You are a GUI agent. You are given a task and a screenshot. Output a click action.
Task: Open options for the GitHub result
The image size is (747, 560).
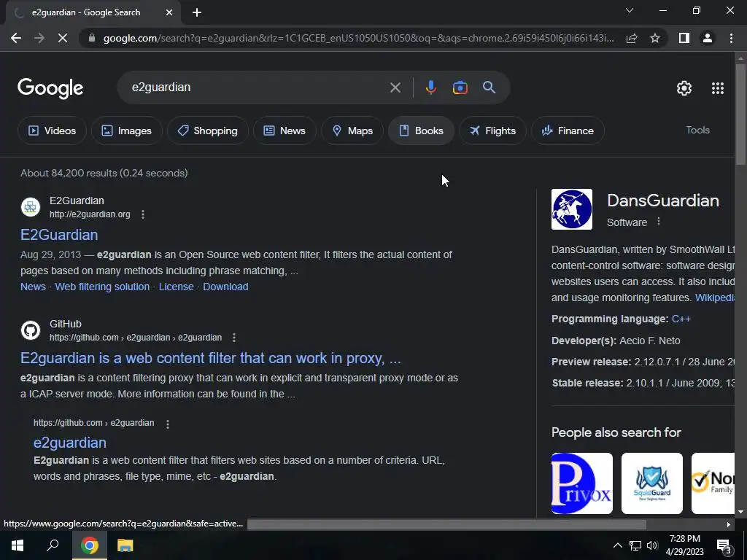[x=234, y=338]
